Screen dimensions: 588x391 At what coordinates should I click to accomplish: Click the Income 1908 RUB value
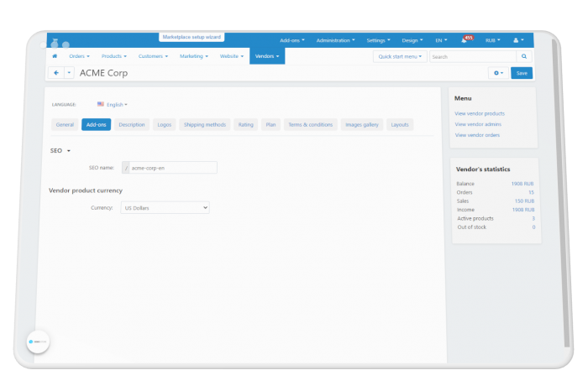point(523,210)
